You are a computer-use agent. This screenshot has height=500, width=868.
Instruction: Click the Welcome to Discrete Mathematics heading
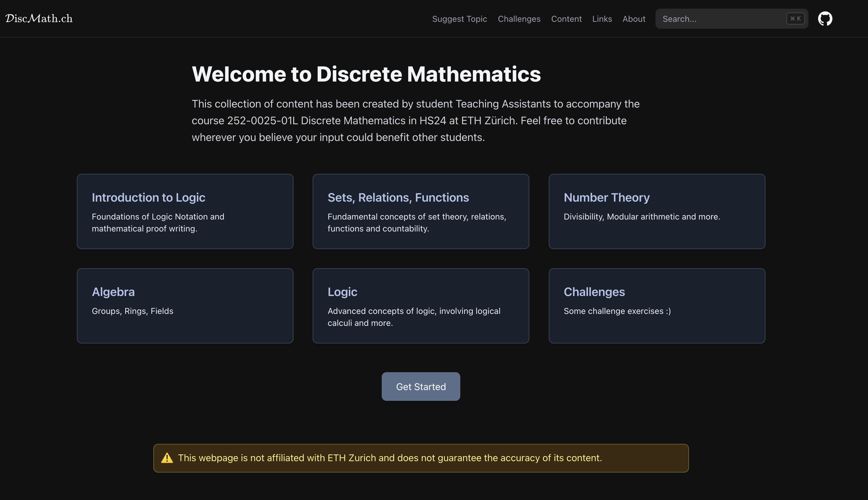click(x=366, y=74)
